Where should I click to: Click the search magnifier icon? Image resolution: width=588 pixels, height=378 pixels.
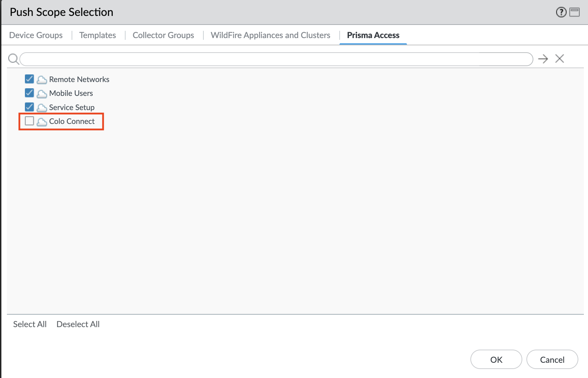click(13, 59)
